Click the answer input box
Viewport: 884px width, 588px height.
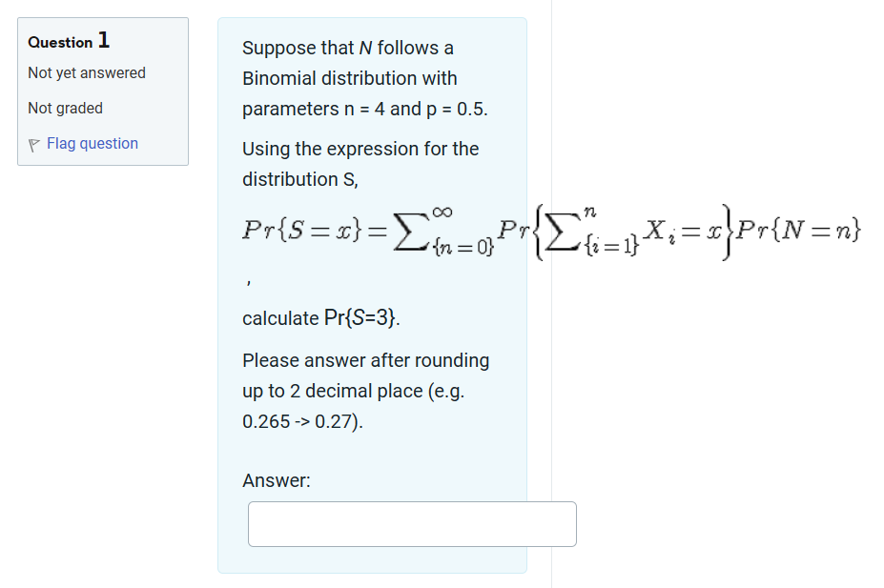pyautogui.click(x=411, y=523)
